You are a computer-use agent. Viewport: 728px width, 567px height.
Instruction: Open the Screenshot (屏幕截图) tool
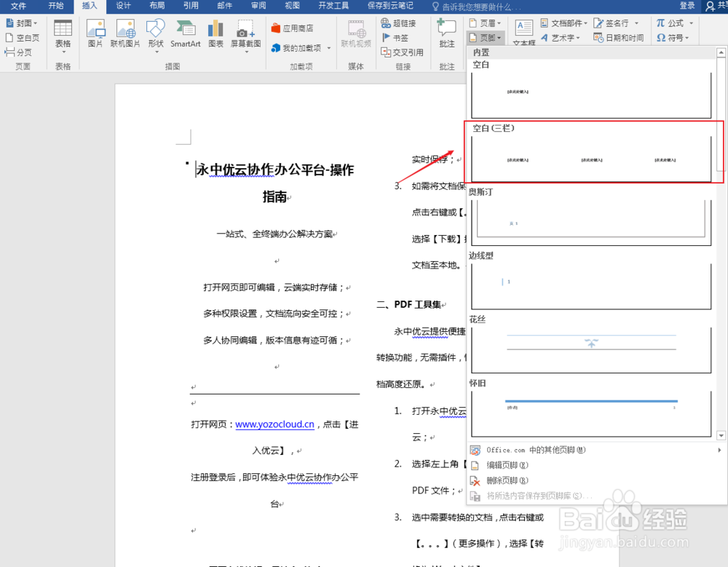(x=245, y=35)
